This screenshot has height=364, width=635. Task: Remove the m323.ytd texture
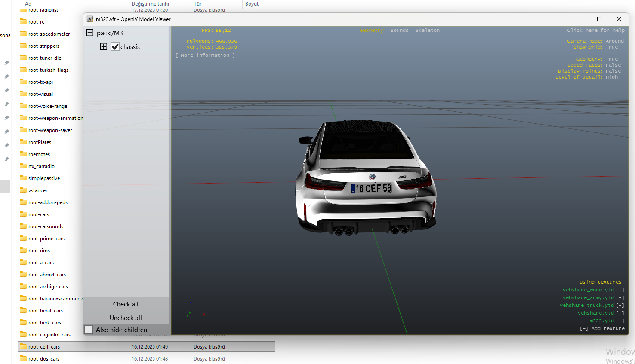click(x=620, y=321)
